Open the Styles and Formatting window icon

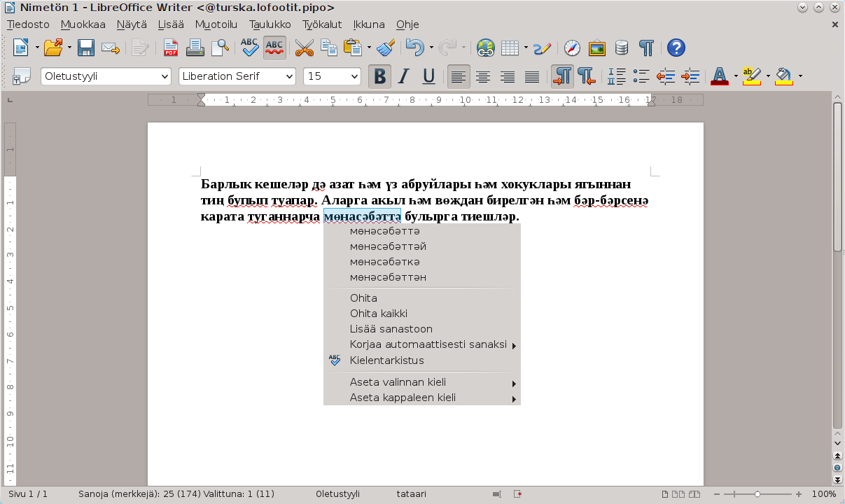(x=22, y=76)
